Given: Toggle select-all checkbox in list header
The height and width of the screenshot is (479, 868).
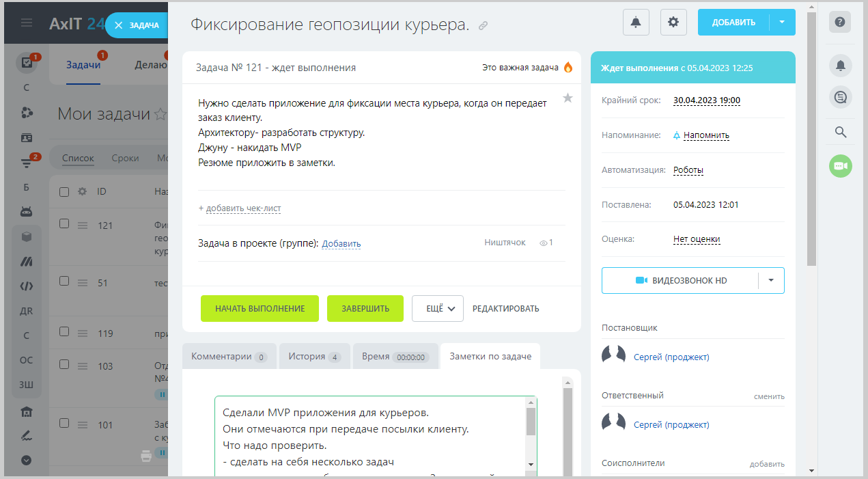Looking at the screenshot, I should click(x=64, y=192).
